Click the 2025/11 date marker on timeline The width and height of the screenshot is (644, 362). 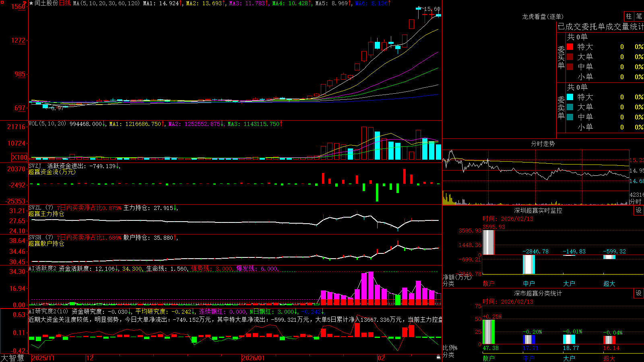tap(43, 358)
